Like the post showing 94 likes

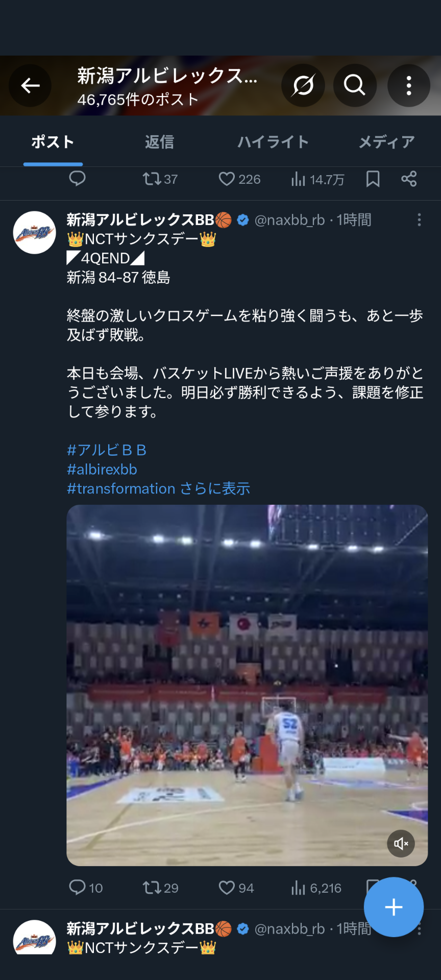(236, 888)
